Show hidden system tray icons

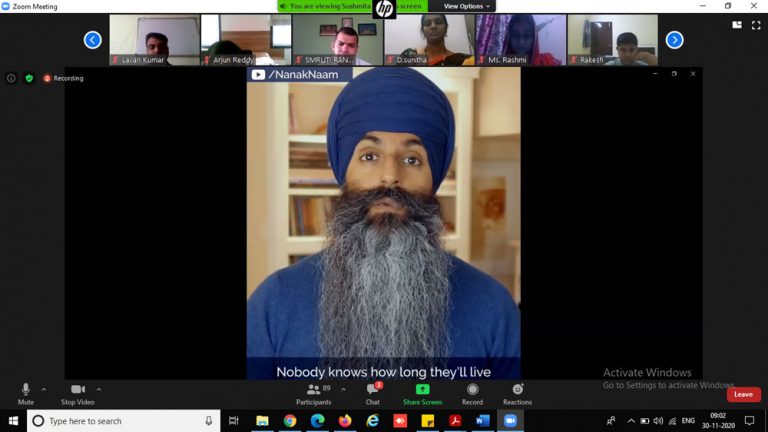tap(631, 421)
